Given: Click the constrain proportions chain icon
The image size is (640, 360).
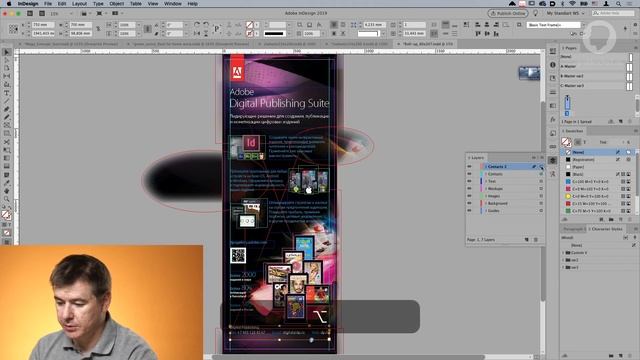Looking at the screenshot, I should [x=98, y=29].
